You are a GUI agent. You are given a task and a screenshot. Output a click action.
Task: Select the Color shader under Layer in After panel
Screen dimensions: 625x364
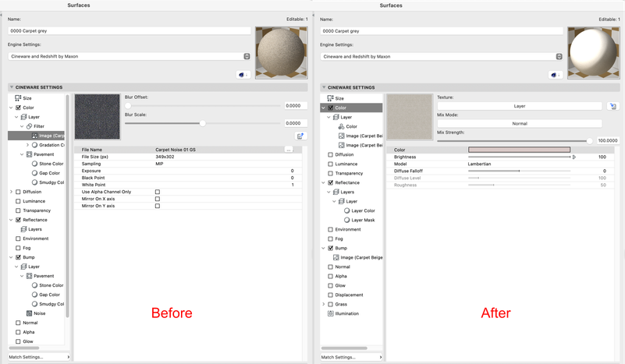point(347,126)
